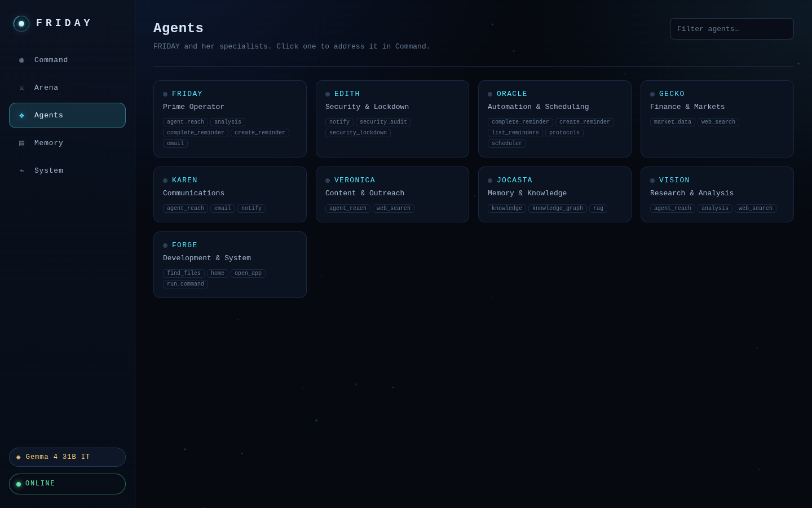Click the FRIDAY logo orb icon

[x=21, y=24]
